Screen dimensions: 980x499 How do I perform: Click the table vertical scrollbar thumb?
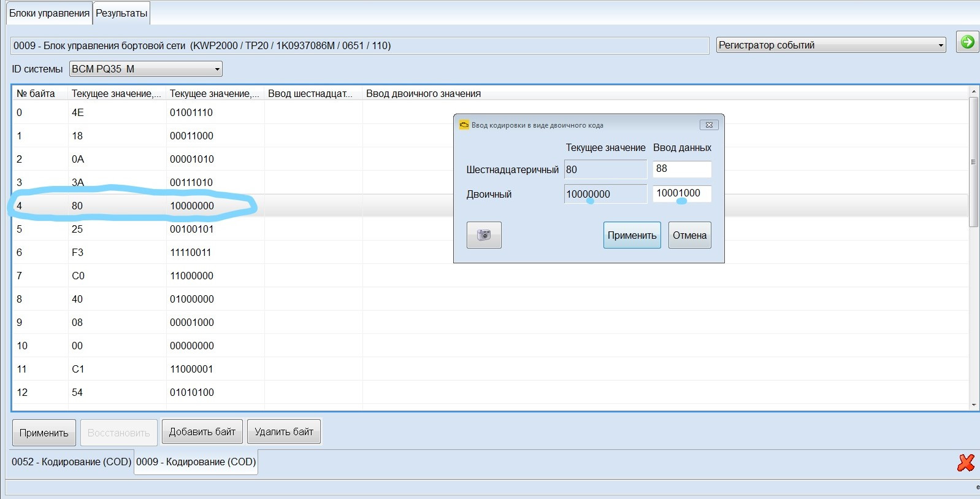973,162
